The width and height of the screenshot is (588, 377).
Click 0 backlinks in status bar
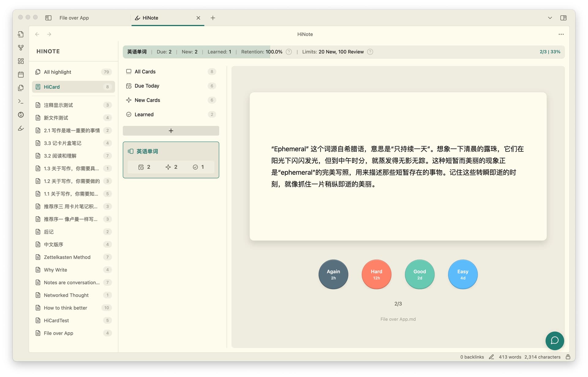[472, 357]
